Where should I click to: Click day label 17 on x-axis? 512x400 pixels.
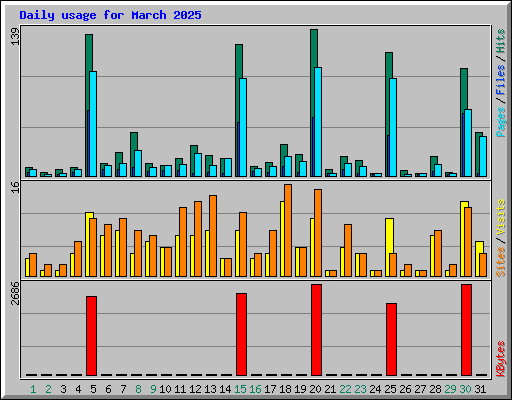pyautogui.click(x=270, y=389)
